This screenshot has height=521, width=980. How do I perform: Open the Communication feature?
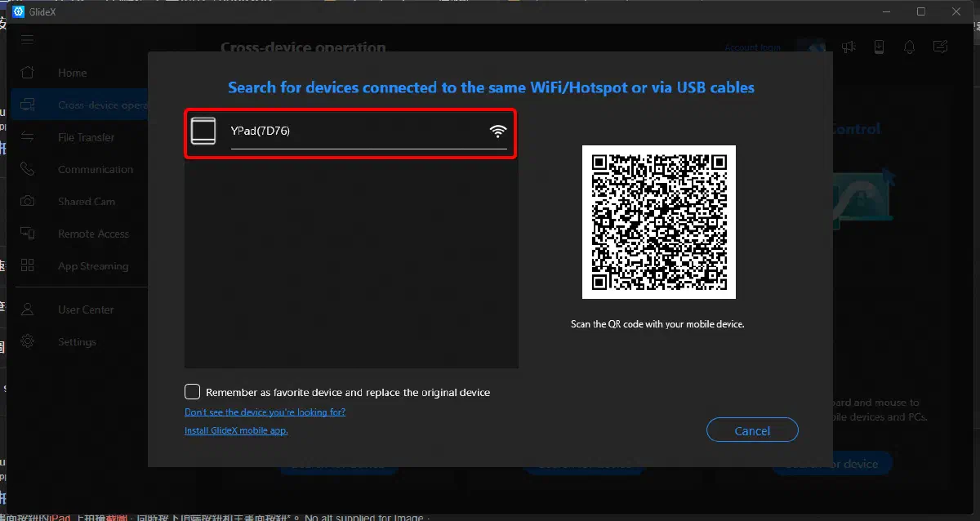tap(95, 169)
